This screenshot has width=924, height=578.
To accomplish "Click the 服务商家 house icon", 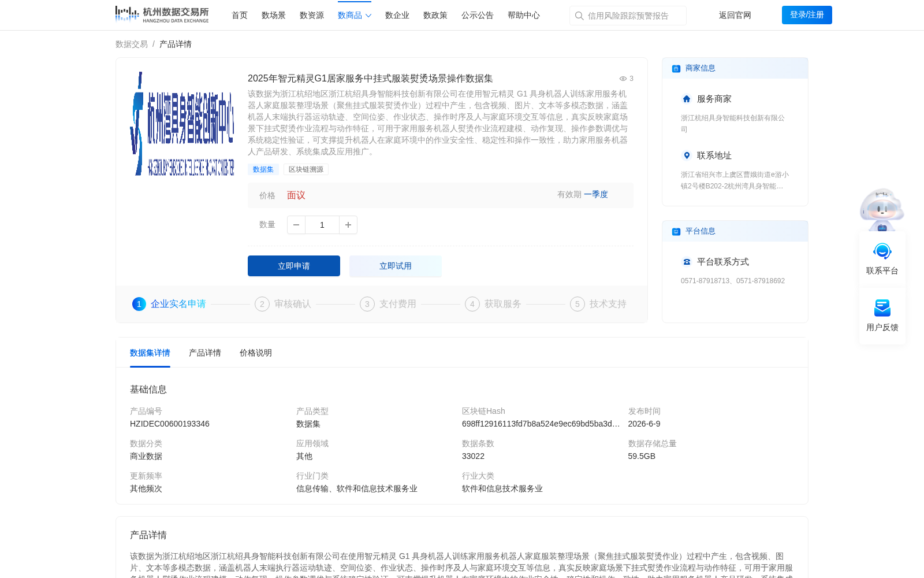I will click(687, 99).
